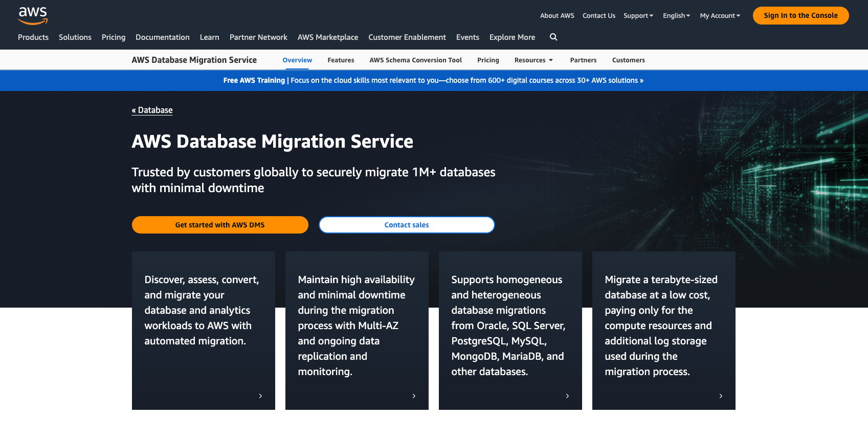
Task: Switch to AWS Schema Conversion Tool tab
Action: point(416,60)
